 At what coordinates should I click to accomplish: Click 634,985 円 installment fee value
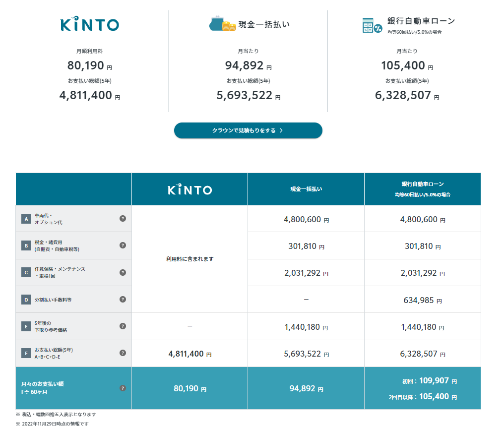tap(423, 300)
